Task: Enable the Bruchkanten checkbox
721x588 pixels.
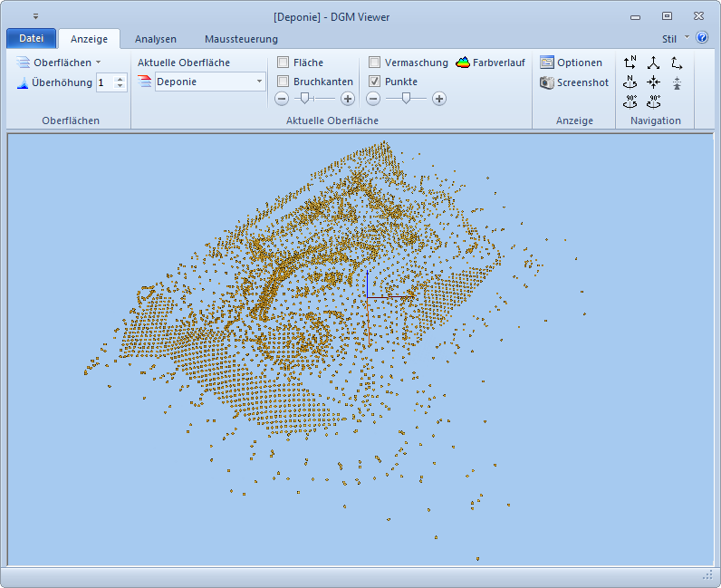Action: [x=284, y=82]
